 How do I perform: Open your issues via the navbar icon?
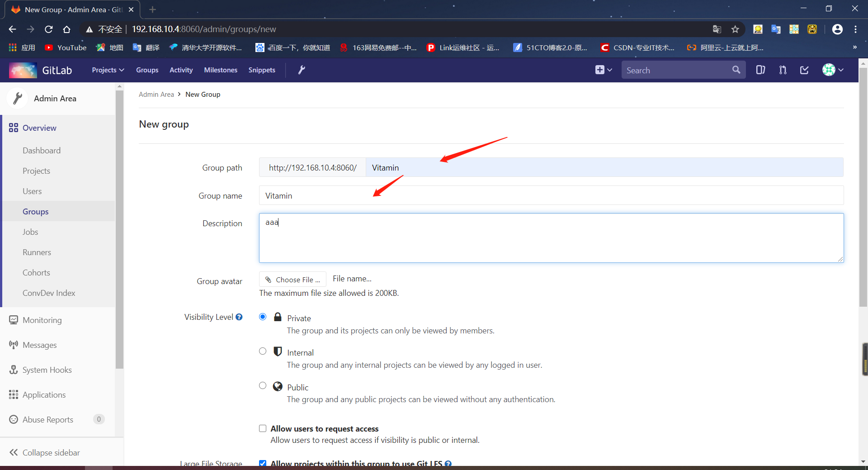[x=760, y=70]
